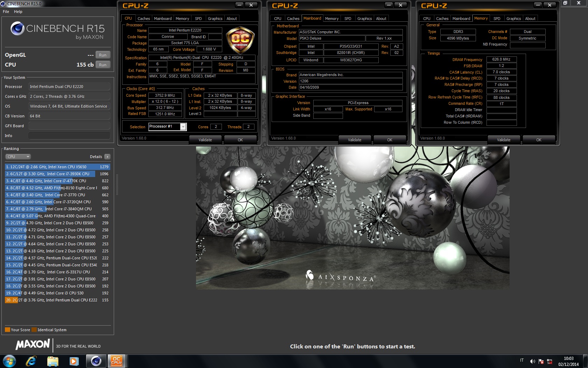The width and height of the screenshot is (588, 368).
Task: Open the Windows Start menu
Action: [9, 361]
